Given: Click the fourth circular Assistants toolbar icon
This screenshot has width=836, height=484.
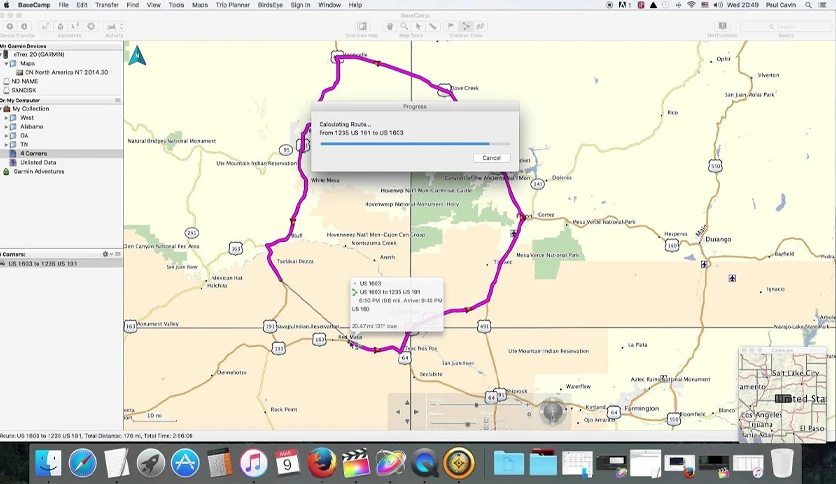Looking at the screenshot, I should (x=91, y=26).
